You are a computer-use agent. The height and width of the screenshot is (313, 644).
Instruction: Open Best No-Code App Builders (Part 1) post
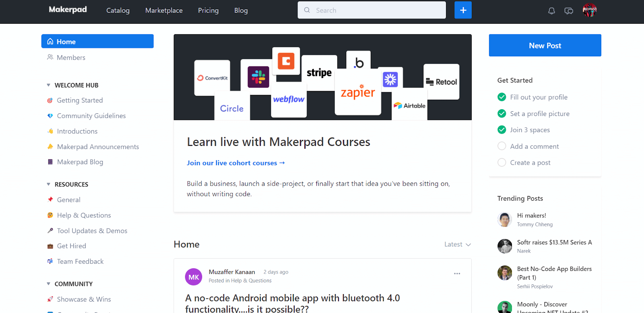point(555,273)
